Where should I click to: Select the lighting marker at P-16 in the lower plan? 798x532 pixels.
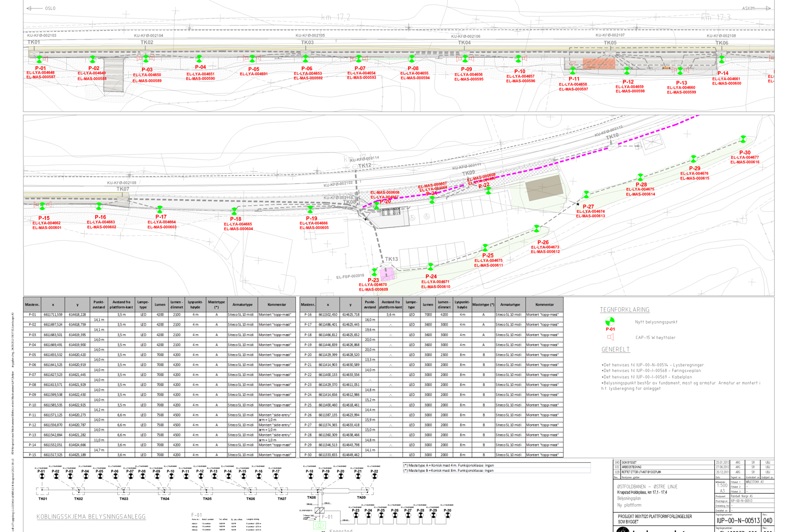point(99,206)
